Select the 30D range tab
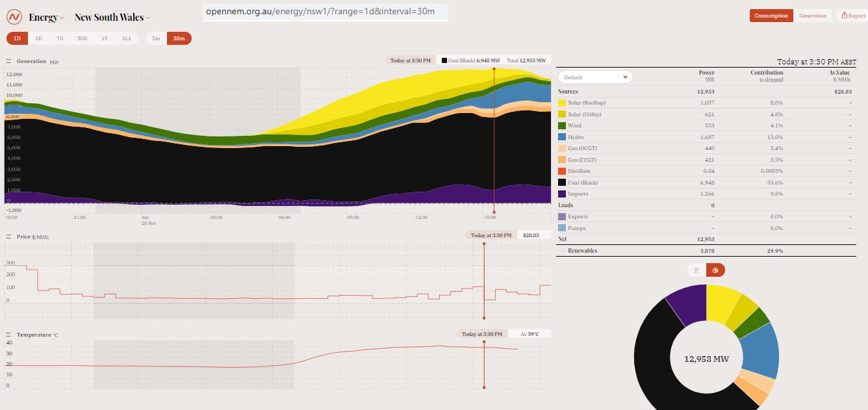868x410 pixels. (x=82, y=38)
